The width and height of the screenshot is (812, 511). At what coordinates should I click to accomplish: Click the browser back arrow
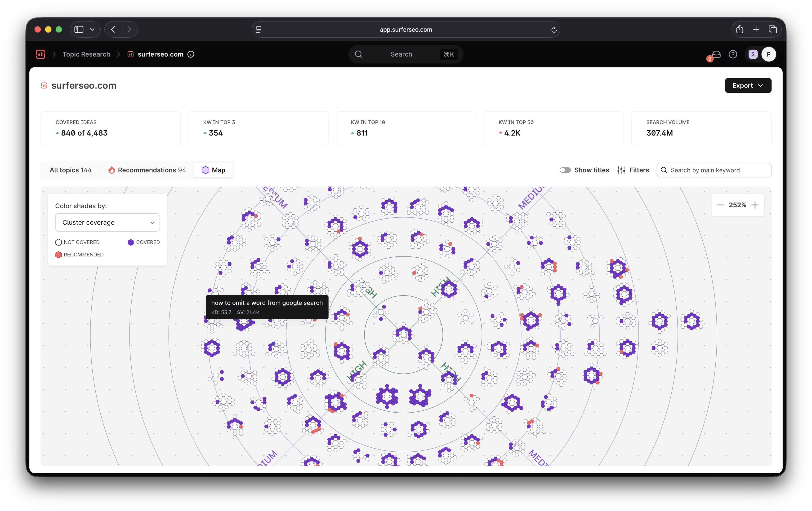pos(113,30)
